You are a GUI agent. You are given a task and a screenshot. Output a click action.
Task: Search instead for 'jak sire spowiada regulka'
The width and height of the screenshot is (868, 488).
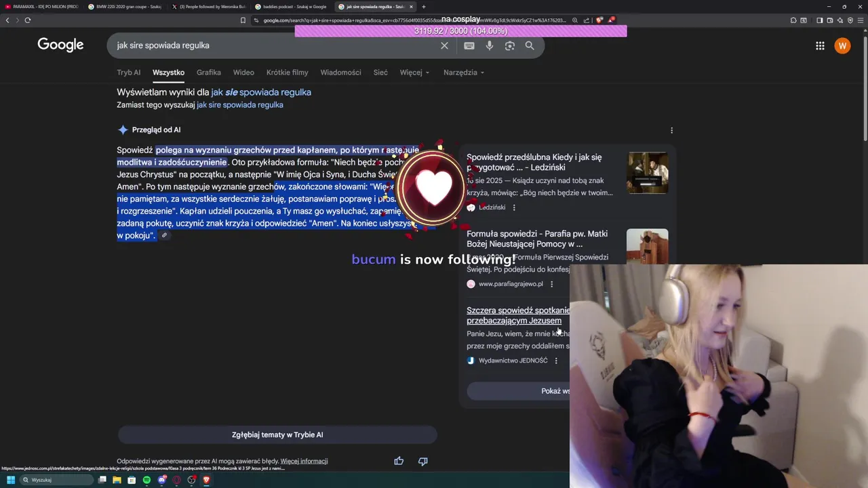point(240,105)
